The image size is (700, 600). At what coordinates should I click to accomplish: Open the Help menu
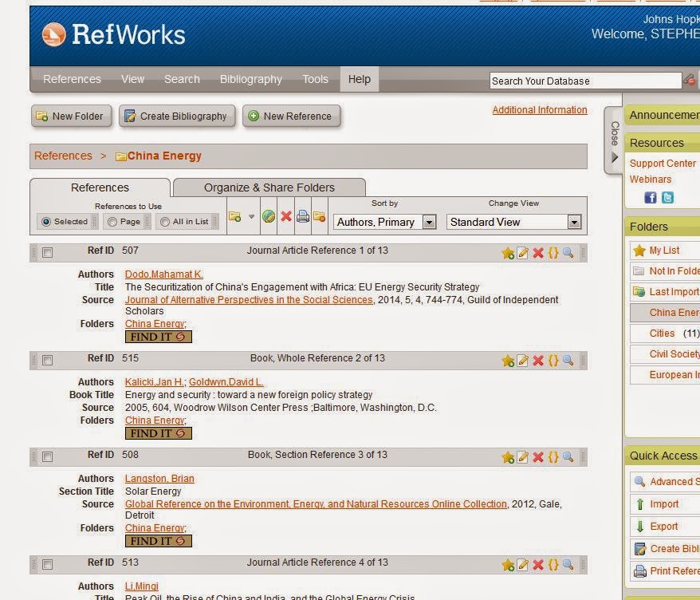tap(360, 79)
